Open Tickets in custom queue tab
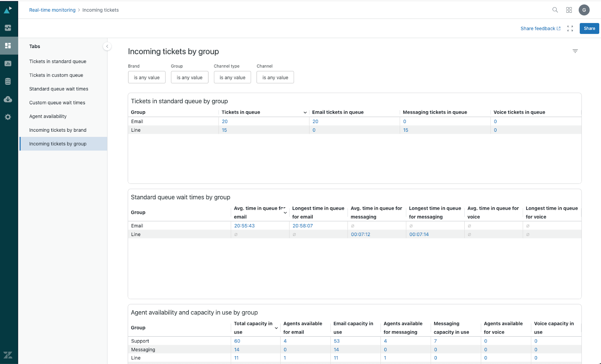Viewport: 601px width, 364px height. point(56,75)
